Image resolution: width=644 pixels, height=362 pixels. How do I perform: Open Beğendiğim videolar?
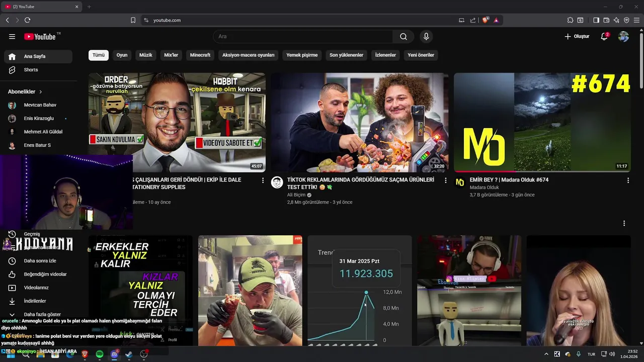click(38, 274)
